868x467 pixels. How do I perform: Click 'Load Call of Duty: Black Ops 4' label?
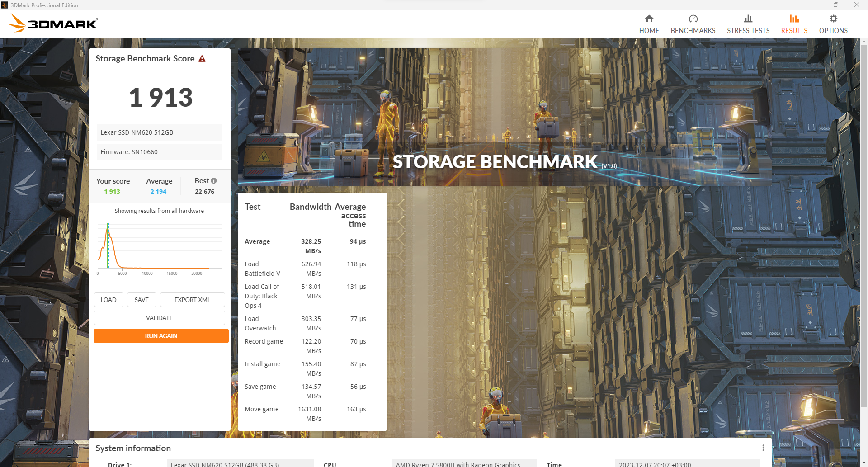[262, 296]
